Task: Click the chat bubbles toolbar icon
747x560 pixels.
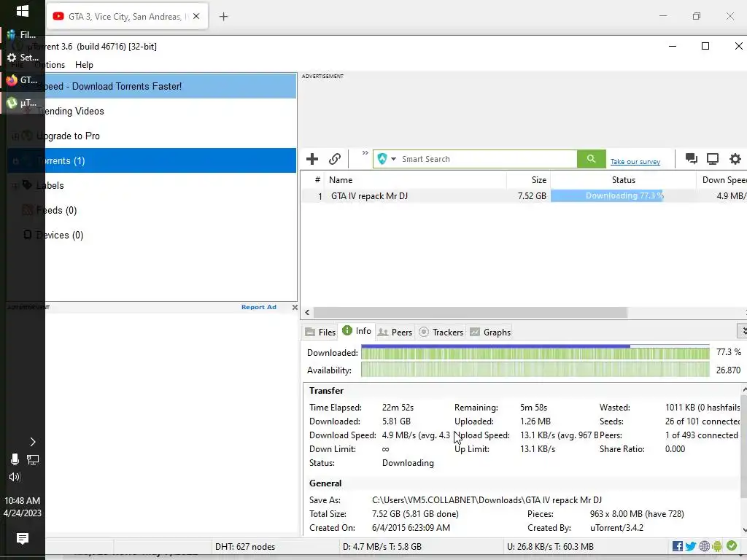Action: [691, 158]
